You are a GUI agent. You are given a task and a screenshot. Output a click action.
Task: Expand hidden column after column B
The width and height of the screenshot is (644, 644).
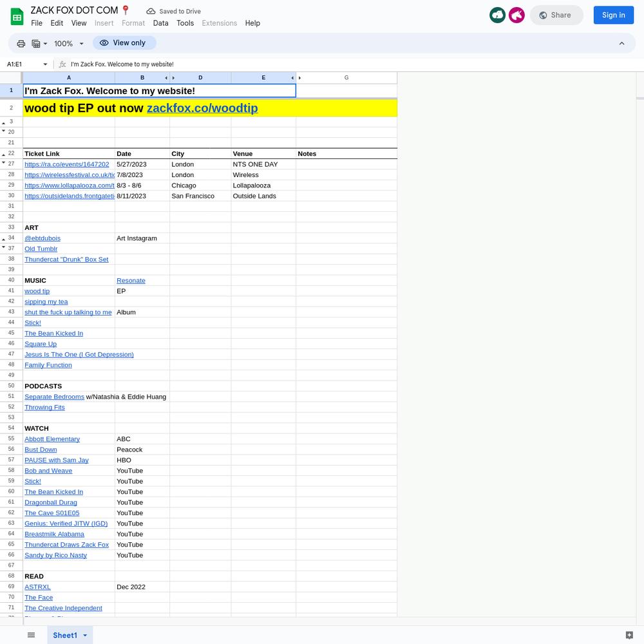pyautogui.click(x=166, y=78)
